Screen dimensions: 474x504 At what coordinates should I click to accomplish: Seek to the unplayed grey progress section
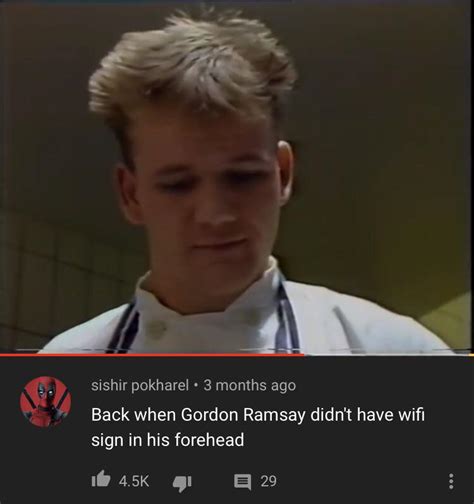pyautogui.click(x=387, y=355)
